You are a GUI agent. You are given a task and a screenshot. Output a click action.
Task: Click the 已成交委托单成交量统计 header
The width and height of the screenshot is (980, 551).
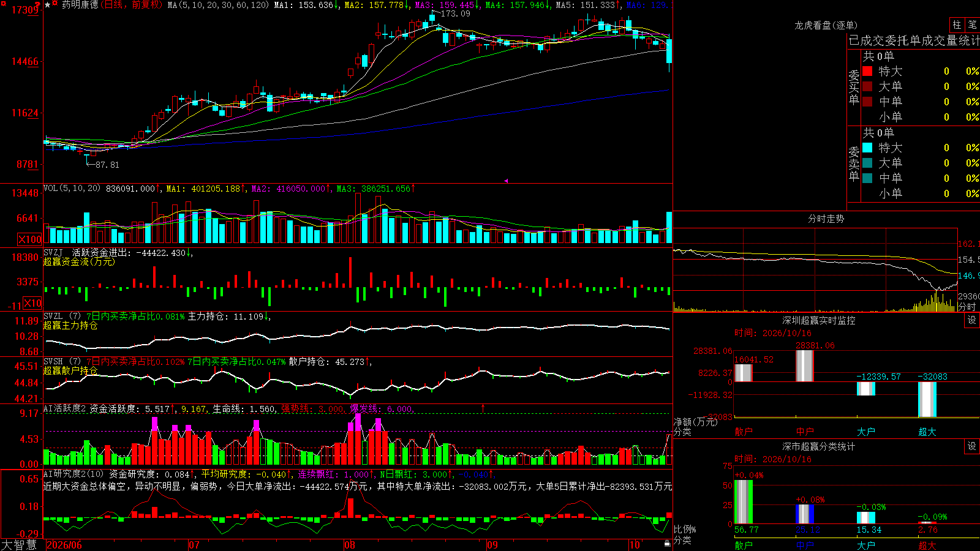[x=914, y=40]
